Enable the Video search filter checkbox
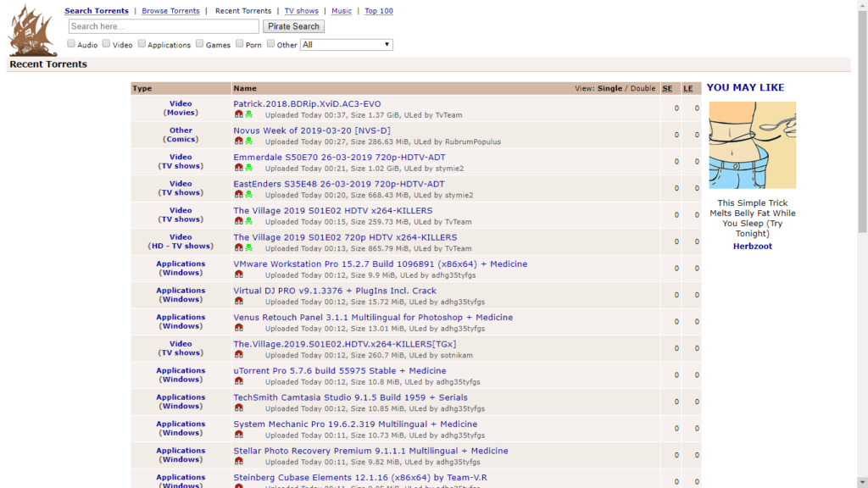This screenshot has width=868, height=488. (106, 43)
